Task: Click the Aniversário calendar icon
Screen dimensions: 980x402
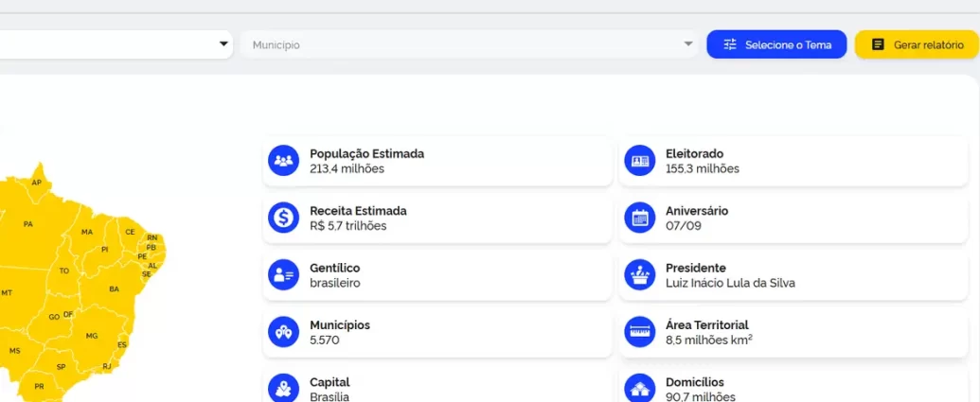Action: pos(640,218)
